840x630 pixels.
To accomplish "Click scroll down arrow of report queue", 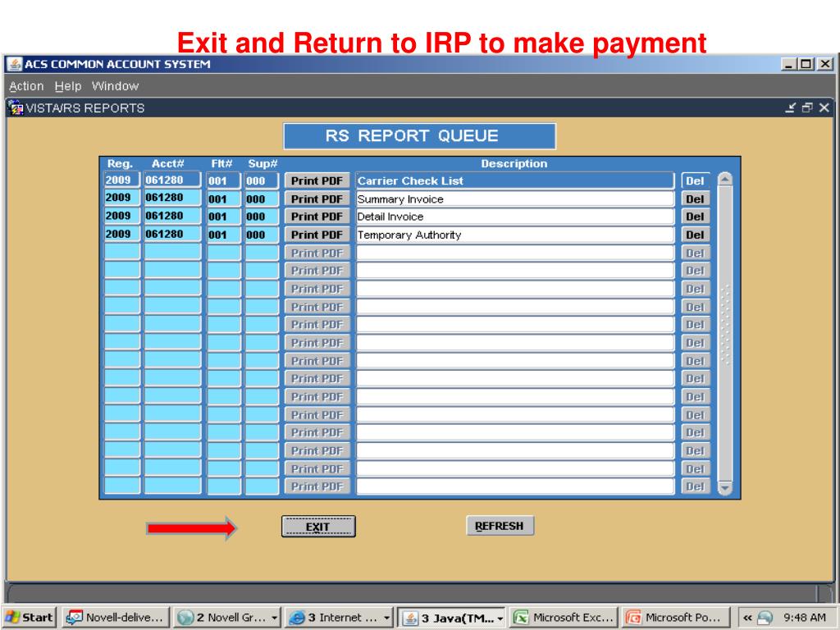I will click(725, 488).
